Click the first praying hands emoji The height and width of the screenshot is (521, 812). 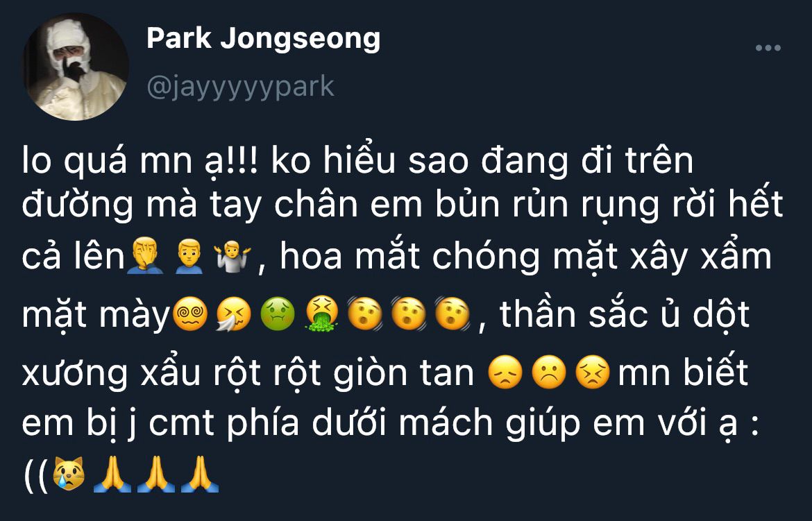coord(112,474)
